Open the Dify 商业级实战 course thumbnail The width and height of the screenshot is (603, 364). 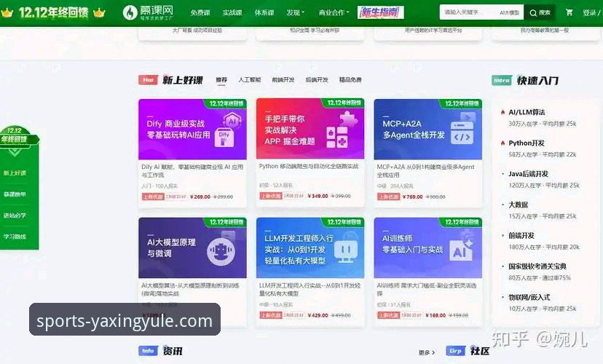[192, 129]
